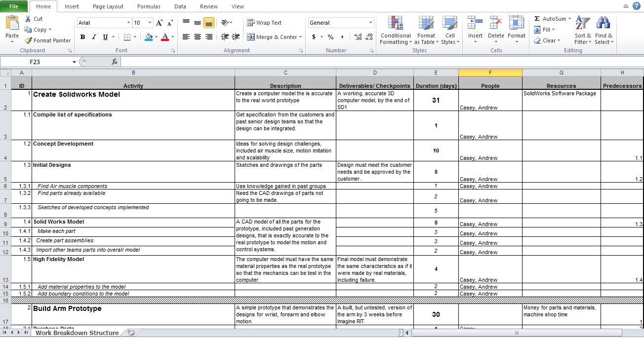Select cell 'Create Solidworks Model'
Viewport: 644px width, 340px height.
(133, 100)
